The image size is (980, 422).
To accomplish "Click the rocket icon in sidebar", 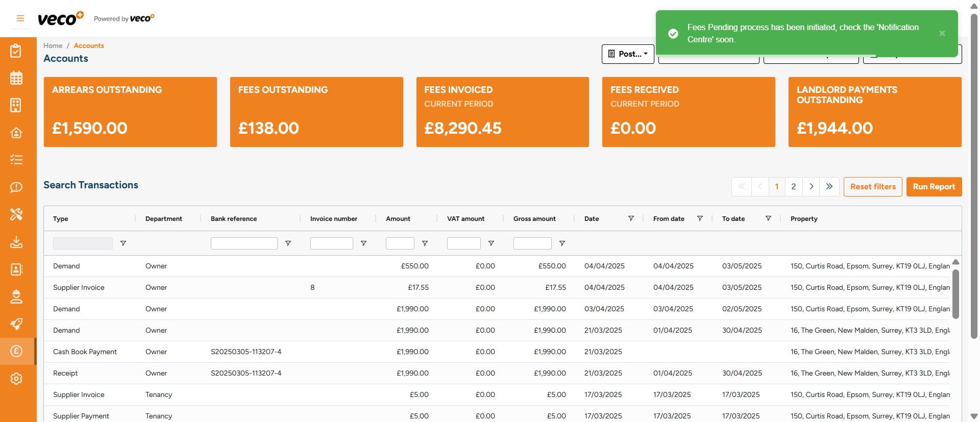I will [16, 324].
